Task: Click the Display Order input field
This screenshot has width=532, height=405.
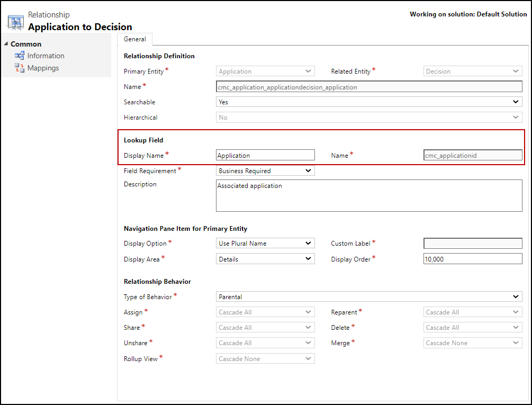Action: 473,259
